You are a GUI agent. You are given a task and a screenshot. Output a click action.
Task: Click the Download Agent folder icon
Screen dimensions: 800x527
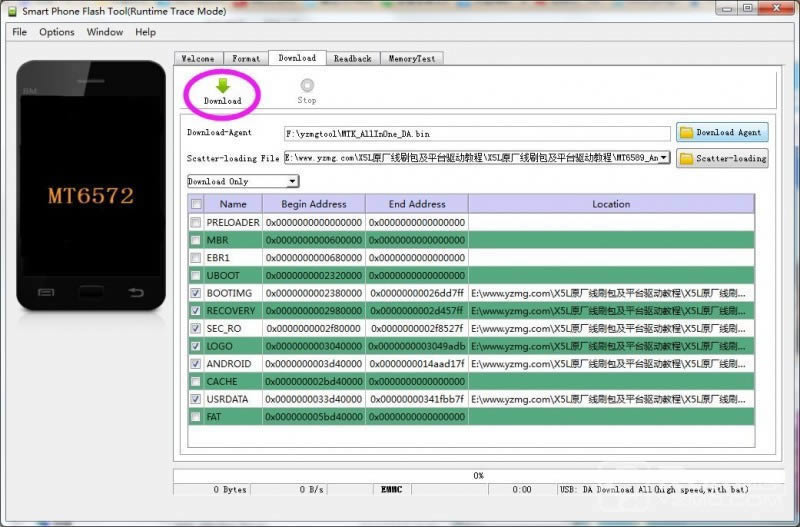(686, 132)
